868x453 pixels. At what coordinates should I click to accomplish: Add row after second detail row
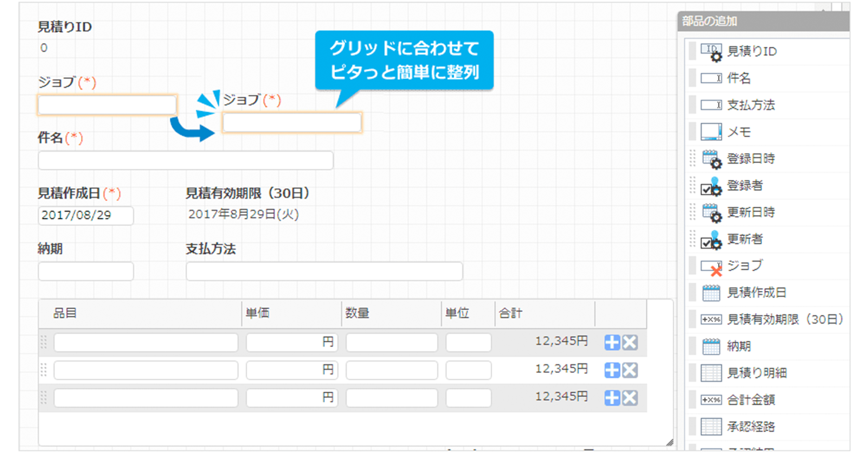point(612,370)
